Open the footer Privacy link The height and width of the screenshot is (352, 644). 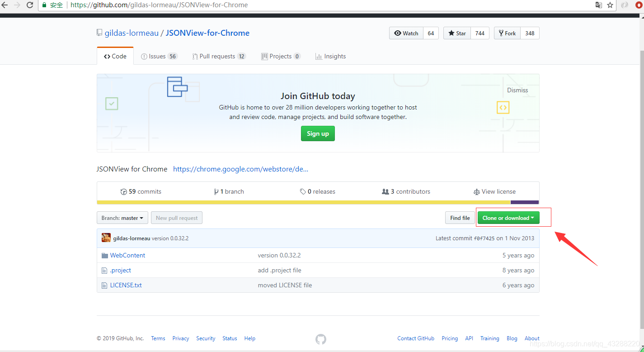click(x=181, y=338)
